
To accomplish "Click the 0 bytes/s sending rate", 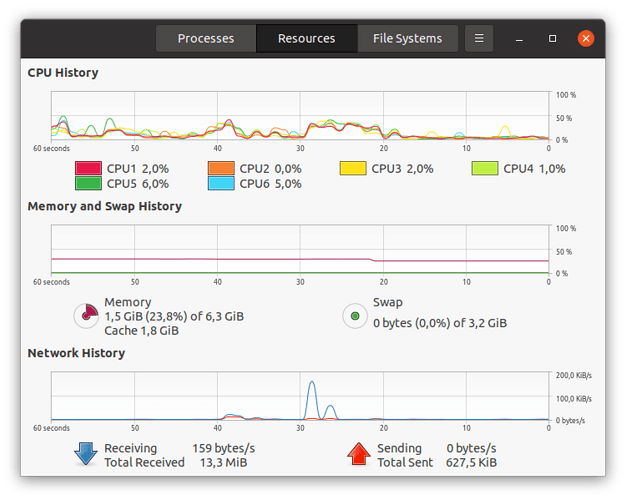I will coord(471,448).
